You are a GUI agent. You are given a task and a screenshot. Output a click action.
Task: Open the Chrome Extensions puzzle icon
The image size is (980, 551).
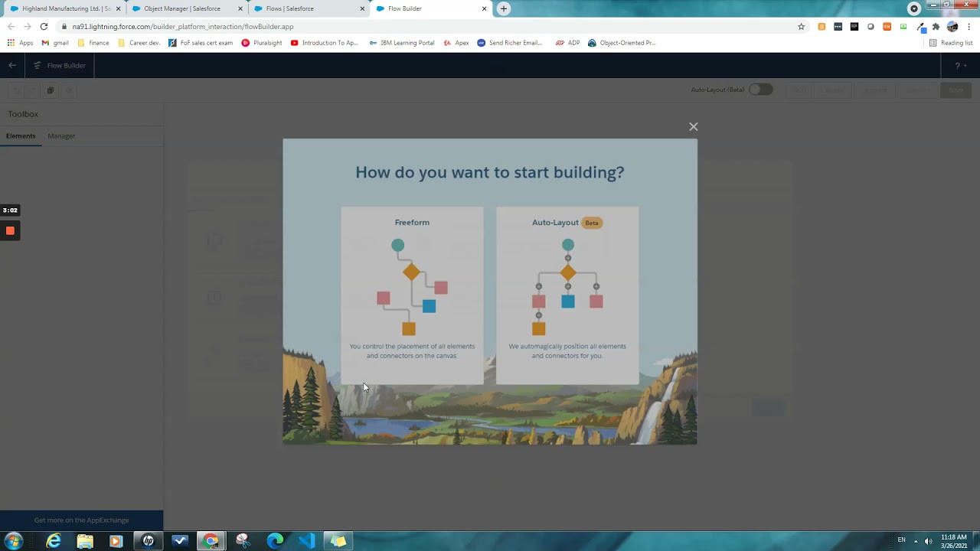(936, 27)
